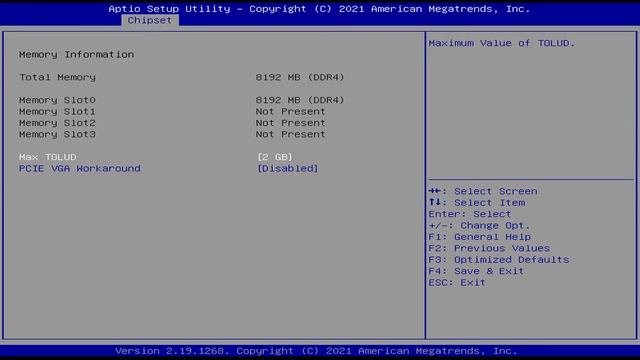
Task: Click Memory Slot1 Not Present value
Action: click(291, 111)
